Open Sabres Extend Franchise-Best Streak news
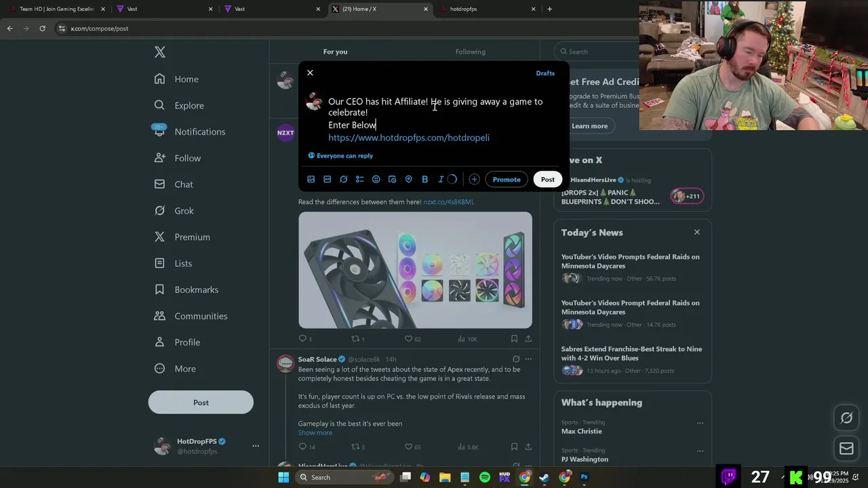This screenshot has height=488, width=868. point(632,359)
